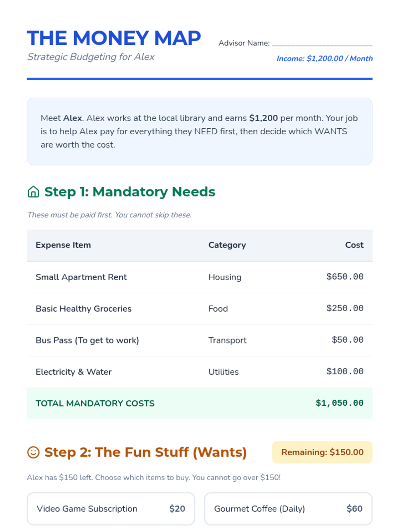The image size is (399, 532).
Task: Click the Expense Item column header
Action: point(63,245)
